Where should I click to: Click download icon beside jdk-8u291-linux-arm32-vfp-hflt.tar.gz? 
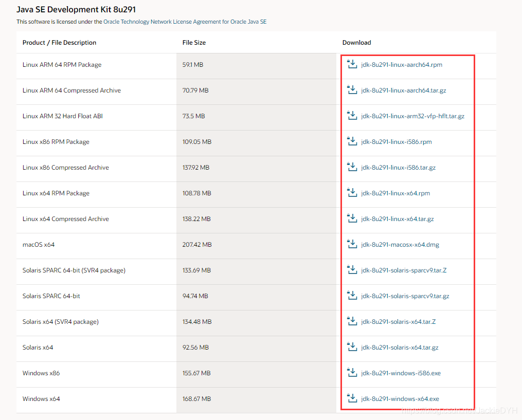352,115
